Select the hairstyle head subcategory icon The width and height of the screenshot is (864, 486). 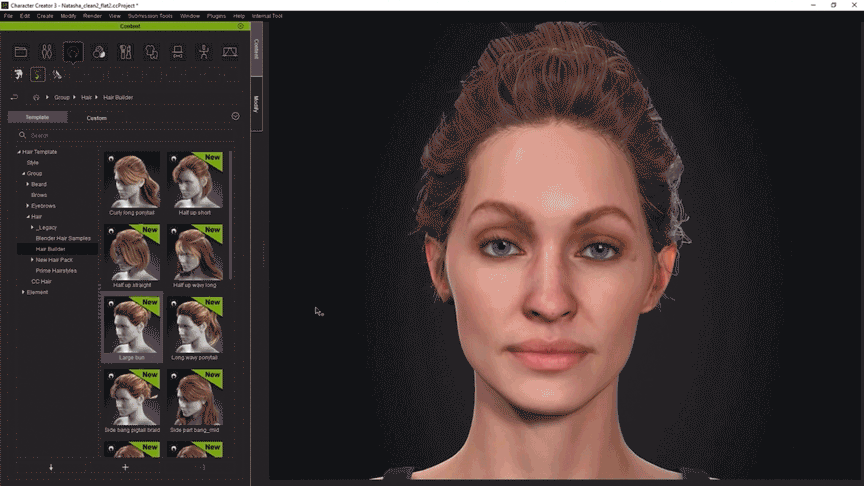[19, 74]
